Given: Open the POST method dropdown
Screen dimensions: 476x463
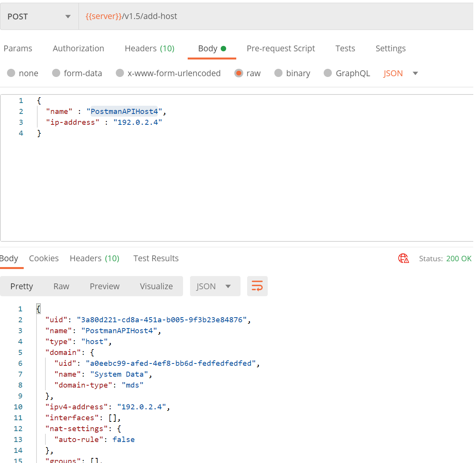Looking at the screenshot, I should 39,16.
